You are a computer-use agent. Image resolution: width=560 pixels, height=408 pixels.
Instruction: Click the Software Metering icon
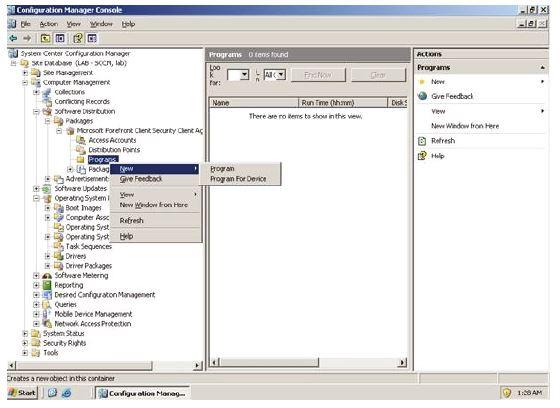(x=47, y=275)
